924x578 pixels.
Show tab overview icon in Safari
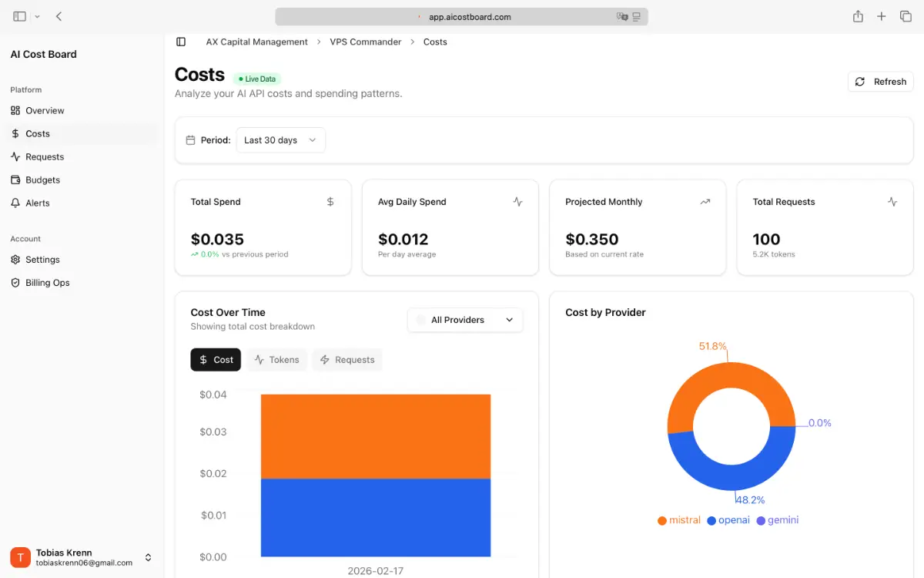(906, 16)
